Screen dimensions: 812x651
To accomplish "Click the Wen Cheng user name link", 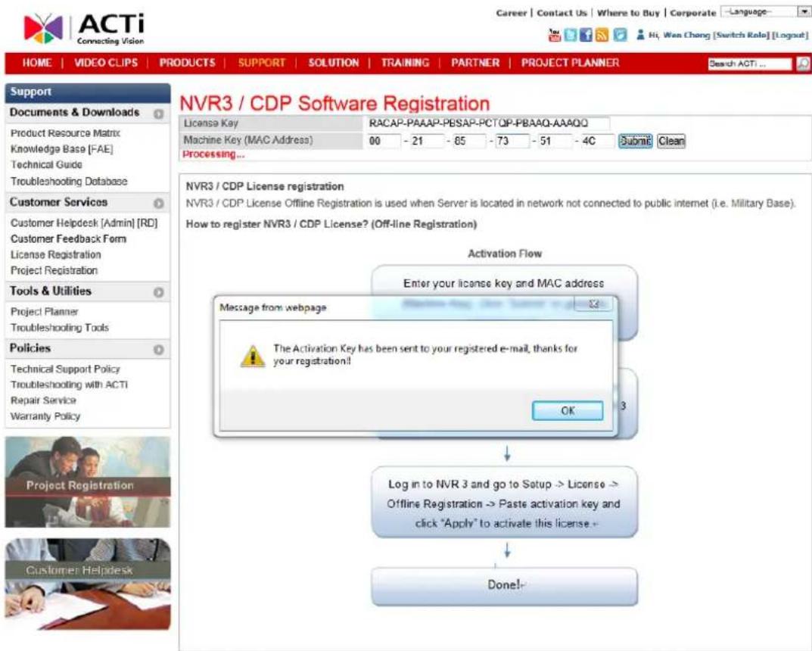I will point(686,36).
